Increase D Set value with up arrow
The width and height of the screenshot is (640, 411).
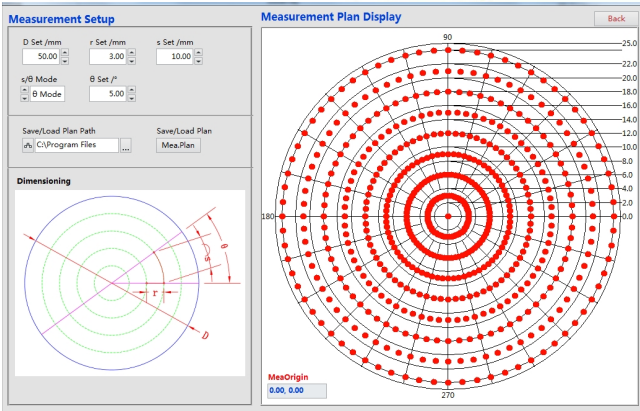[x=65, y=52]
